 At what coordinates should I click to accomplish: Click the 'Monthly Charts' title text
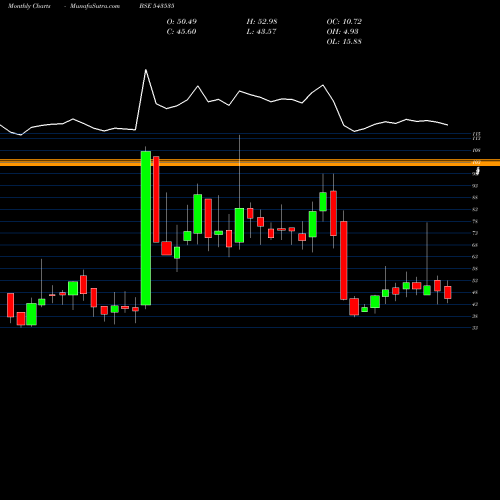coord(29,6)
